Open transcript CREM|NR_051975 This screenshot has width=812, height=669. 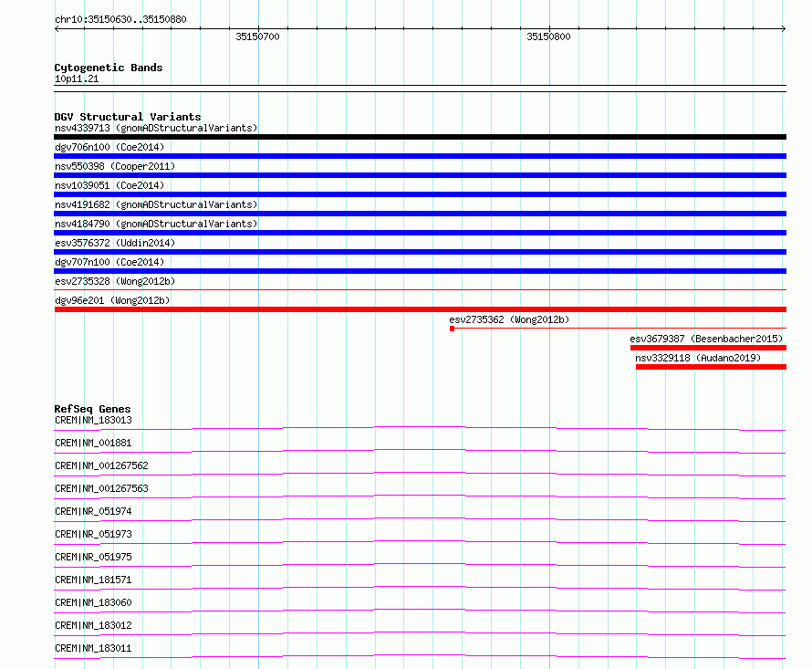(x=93, y=557)
